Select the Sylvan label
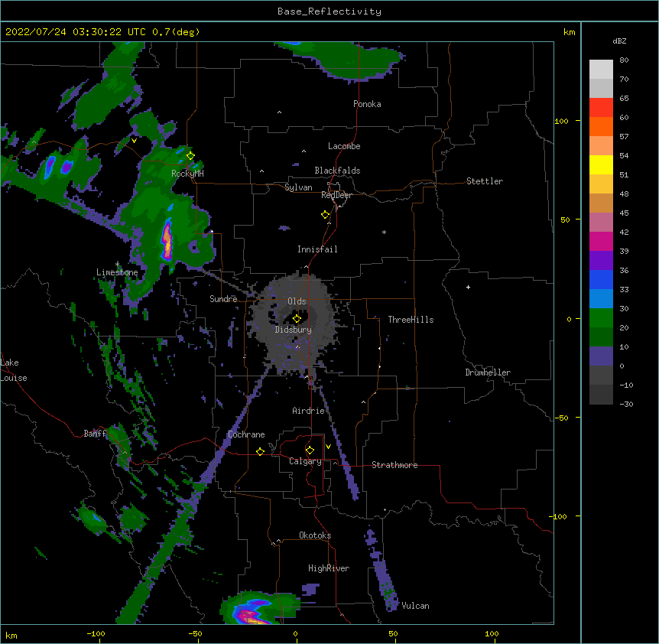The height and width of the screenshot is (644, 659). [x=298, y=187]
